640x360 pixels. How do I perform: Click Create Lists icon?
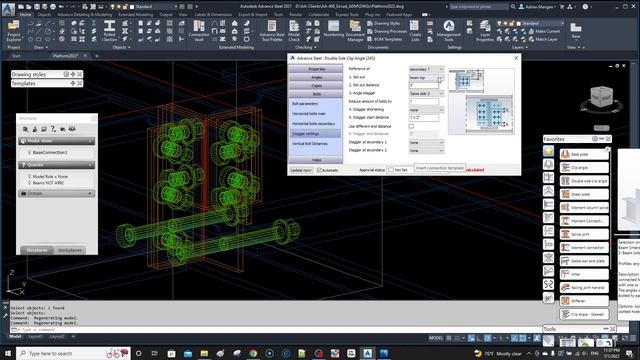tap(415, 31)
